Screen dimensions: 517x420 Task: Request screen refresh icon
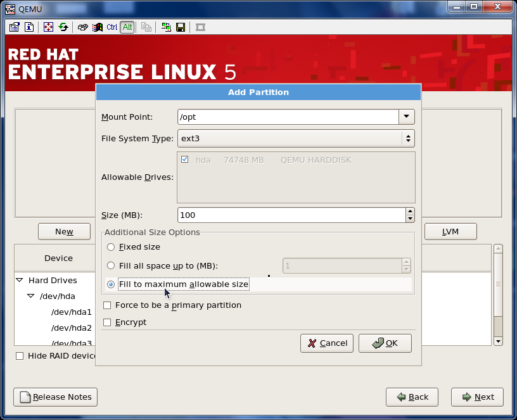63,27
